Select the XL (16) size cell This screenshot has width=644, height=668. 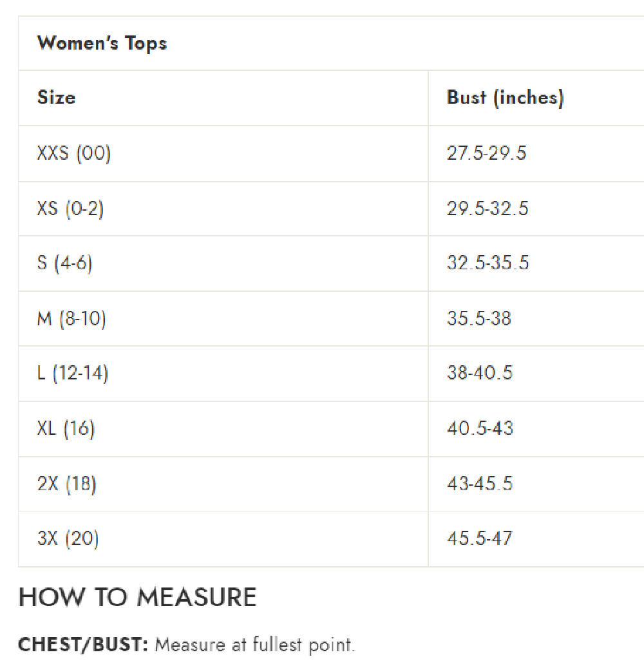(x=66, y=428)
